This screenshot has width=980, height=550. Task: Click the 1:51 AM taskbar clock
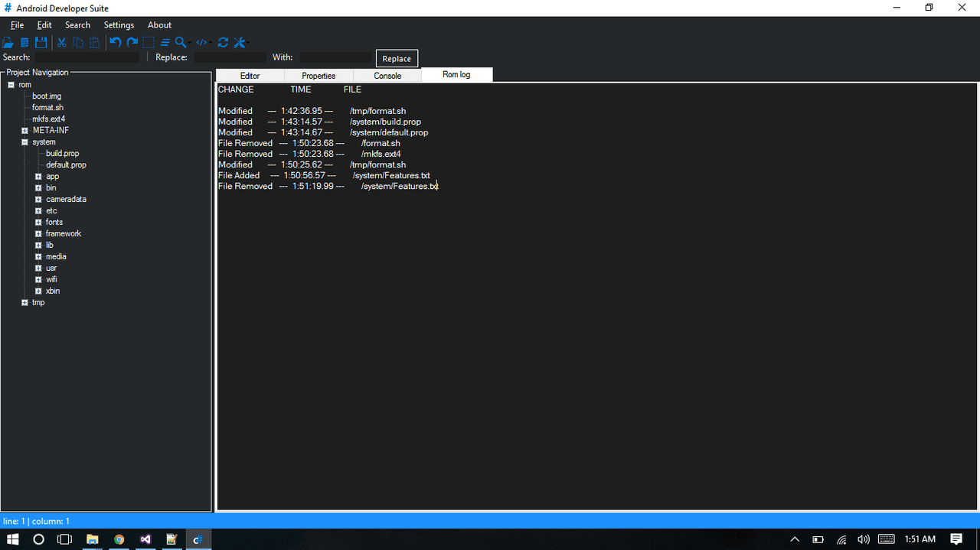[x=920, y=539]
